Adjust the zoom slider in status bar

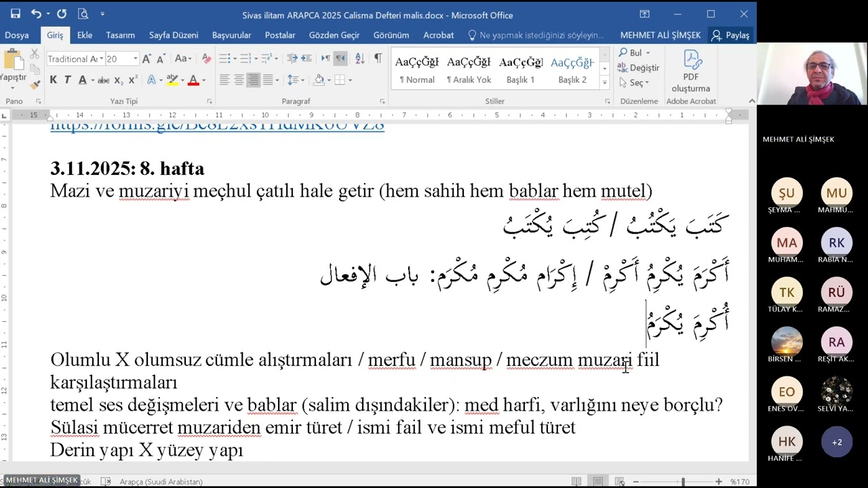click(682, 481)
